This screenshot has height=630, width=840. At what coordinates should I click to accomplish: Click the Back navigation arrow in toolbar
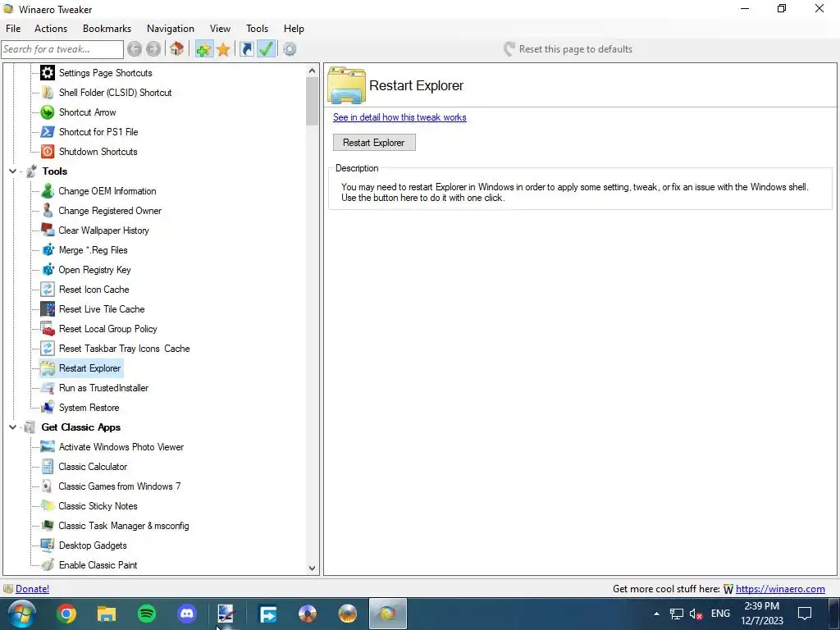click(135, 49)
